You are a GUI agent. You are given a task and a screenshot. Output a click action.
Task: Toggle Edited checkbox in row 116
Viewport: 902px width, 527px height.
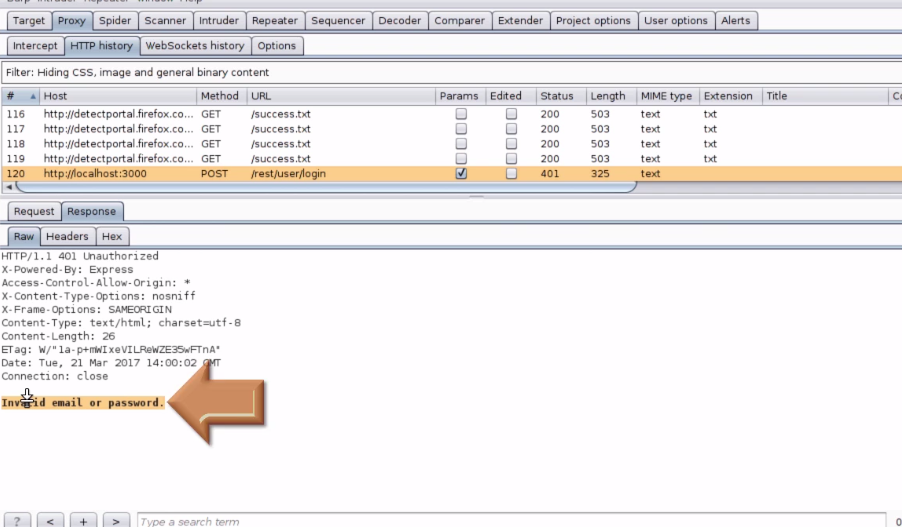pos(511,114)
